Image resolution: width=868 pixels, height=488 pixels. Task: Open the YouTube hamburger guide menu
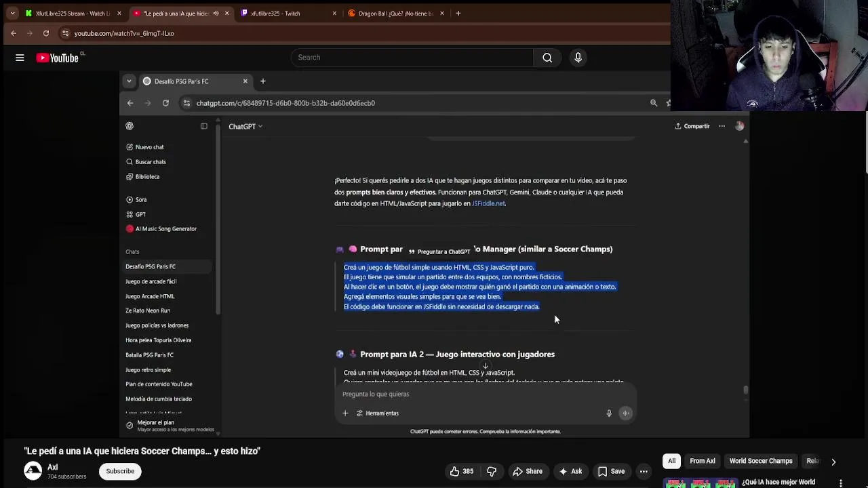pos(20,58)
